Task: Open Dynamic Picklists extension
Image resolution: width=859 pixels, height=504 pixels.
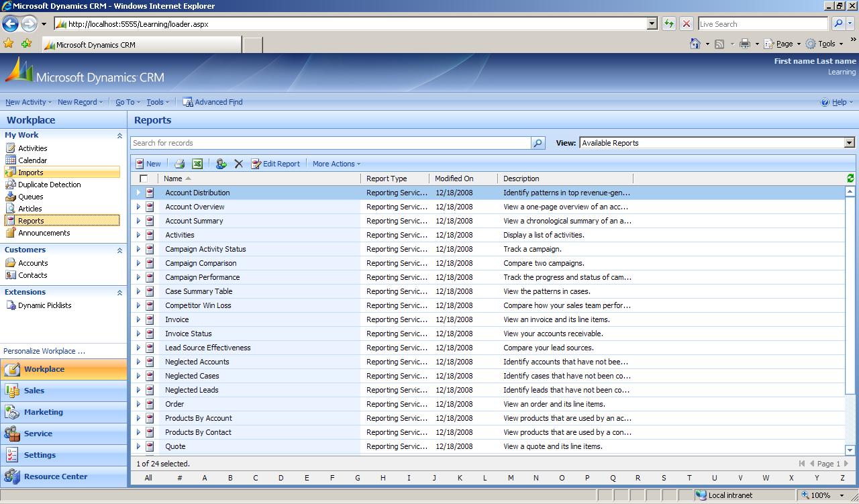Action: 44,305
